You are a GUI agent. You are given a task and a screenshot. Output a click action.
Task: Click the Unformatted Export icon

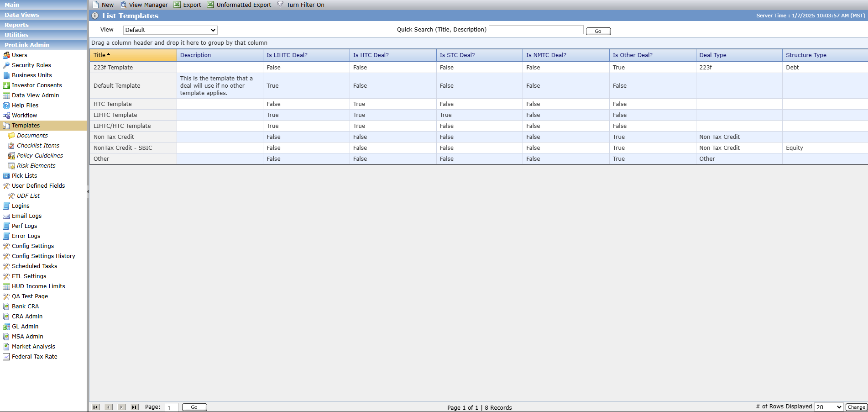click(210, 5)
